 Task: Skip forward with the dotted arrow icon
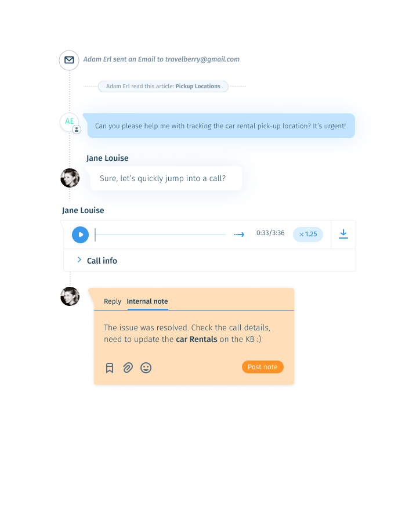click(x=239, y=234)
